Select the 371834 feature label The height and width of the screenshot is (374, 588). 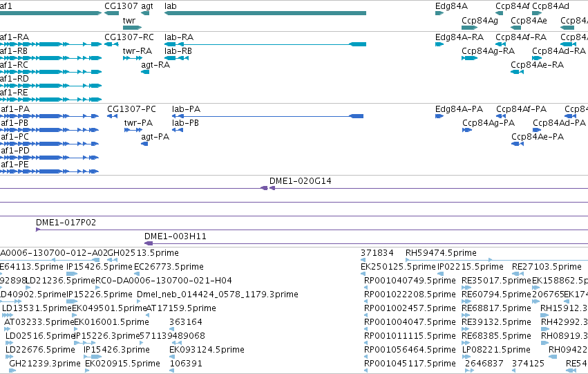tap(377, 253)
